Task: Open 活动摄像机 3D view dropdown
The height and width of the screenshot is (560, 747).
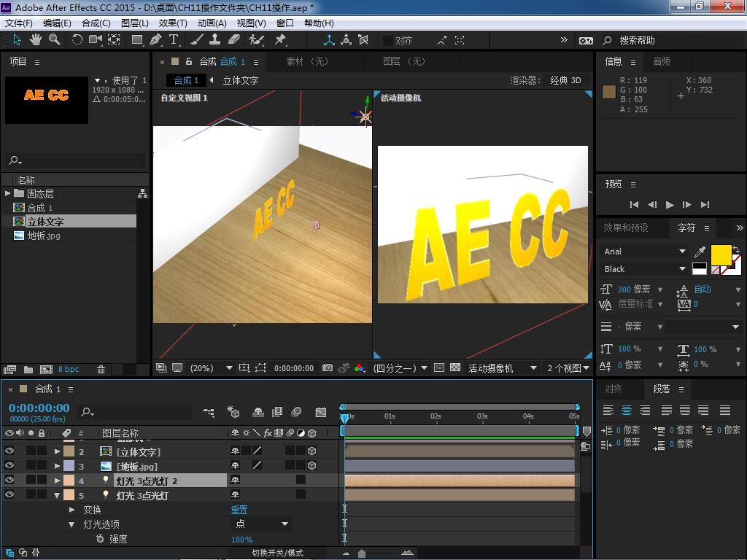Action: 502,367
